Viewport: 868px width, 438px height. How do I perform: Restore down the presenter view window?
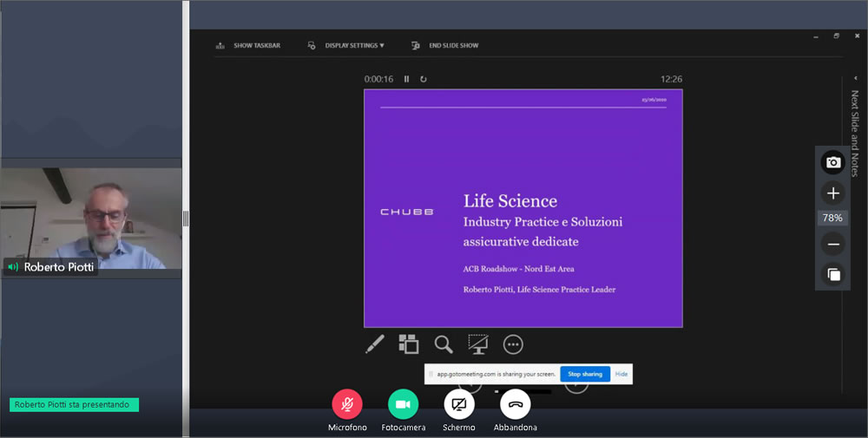[x=837, y=36]
